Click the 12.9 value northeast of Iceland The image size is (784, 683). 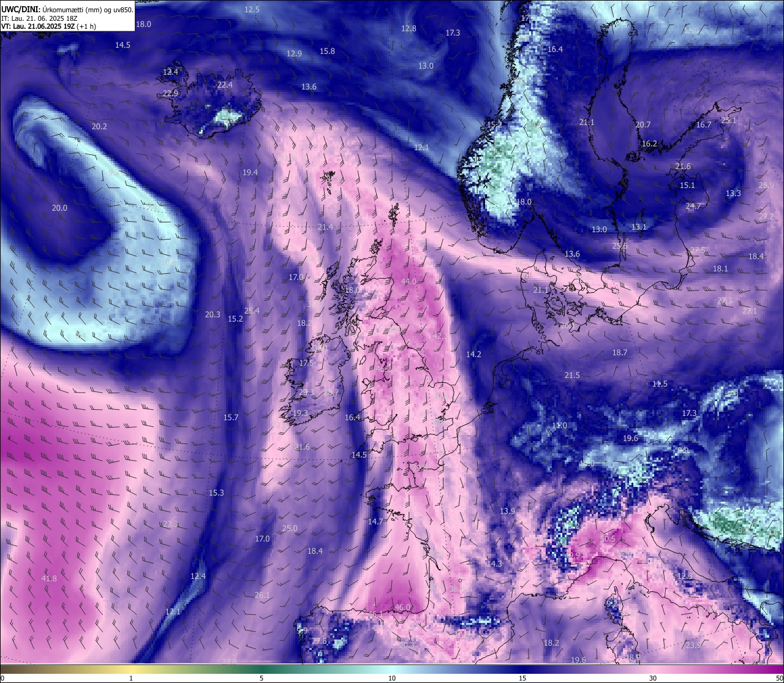tap(294, 53)
